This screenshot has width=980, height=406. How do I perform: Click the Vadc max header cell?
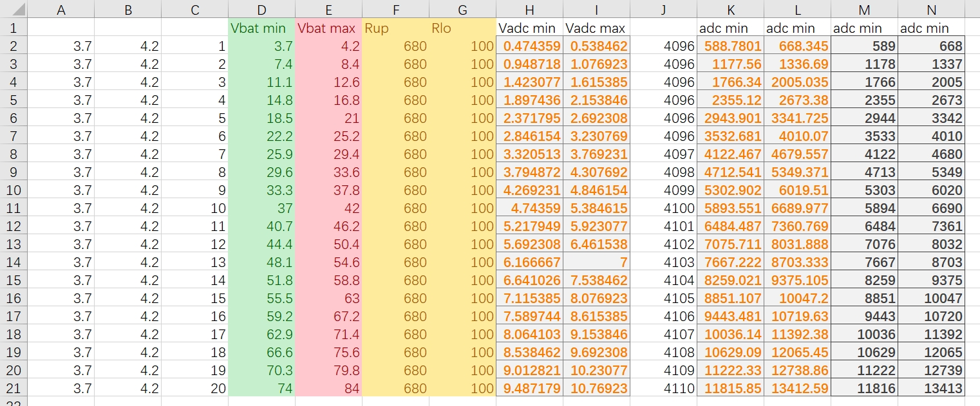[x=597, y=28]
